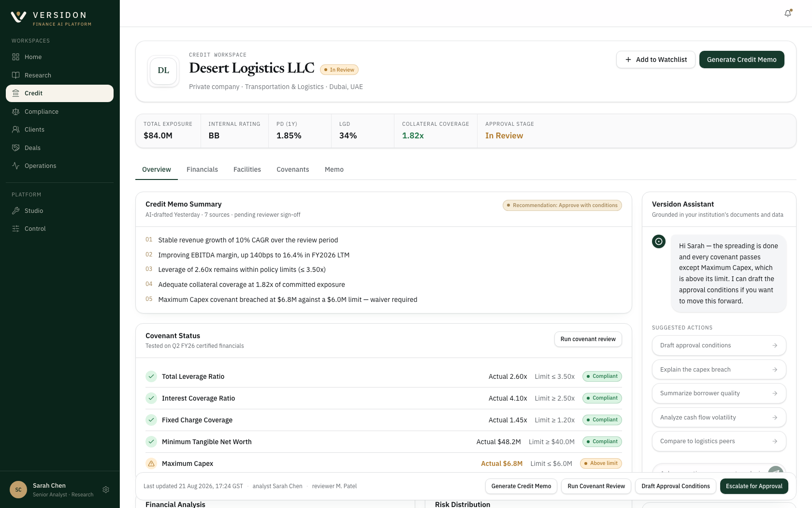Click Escalate for Approval button
The height and width of the screenshot is (508, 812).
point(754,486)
